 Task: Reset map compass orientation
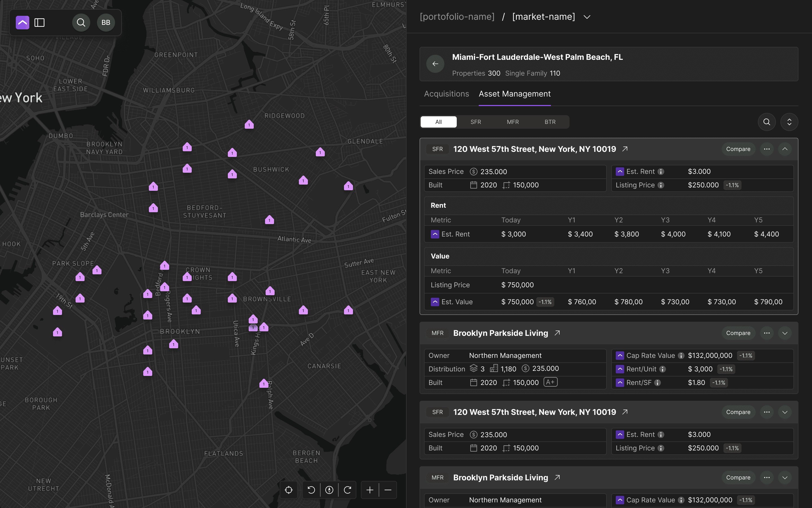click(329, 490)
